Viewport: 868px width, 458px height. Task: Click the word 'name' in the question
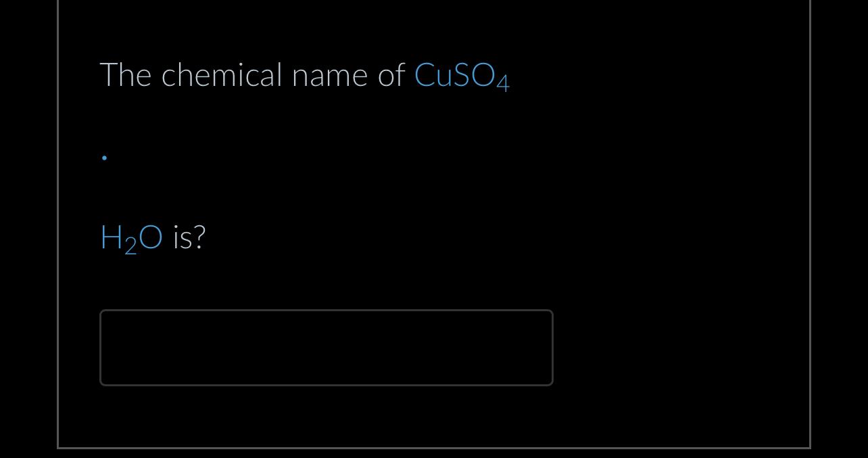click(331, 74)
